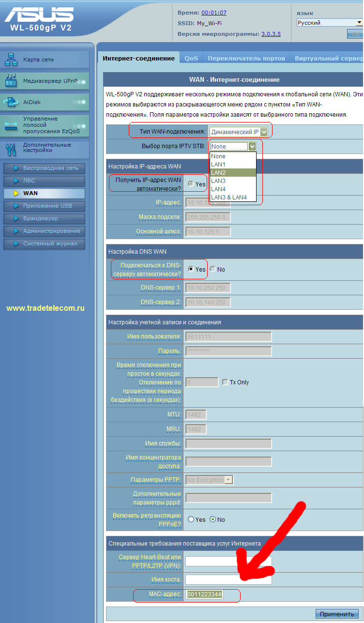This screenshot has width=364, height=623.
Task: Choose LAN1 in IPTV port list
Action: pyautogui.click(x=233, y=165)
